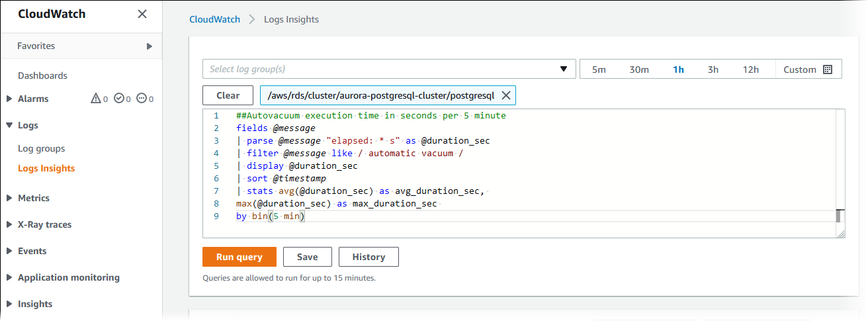
Task: Remove the aurora-postgresql log group tag
Action: [x=506, y=95]
